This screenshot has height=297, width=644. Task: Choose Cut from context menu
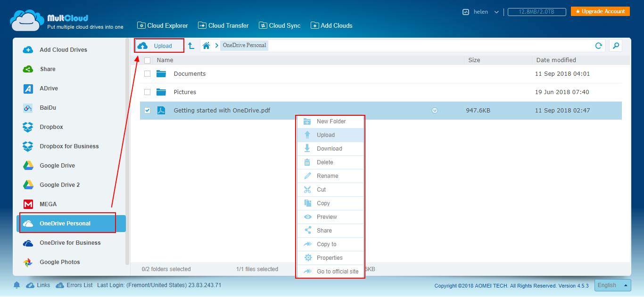pos(330,190)
